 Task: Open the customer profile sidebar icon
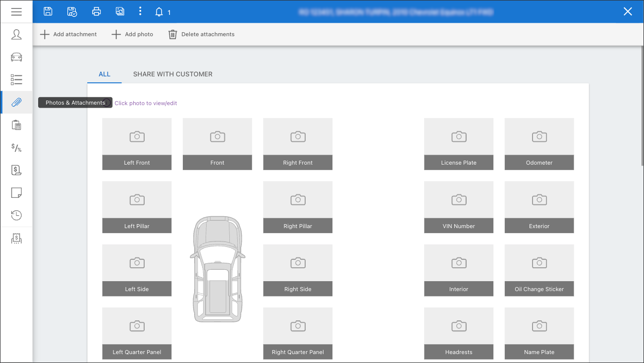pos(16,34)
